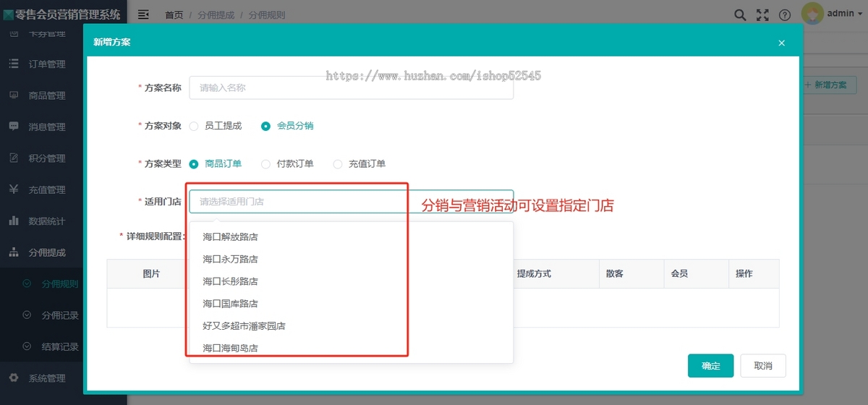Click the 订单管理 list icon

tap(14, 64)
